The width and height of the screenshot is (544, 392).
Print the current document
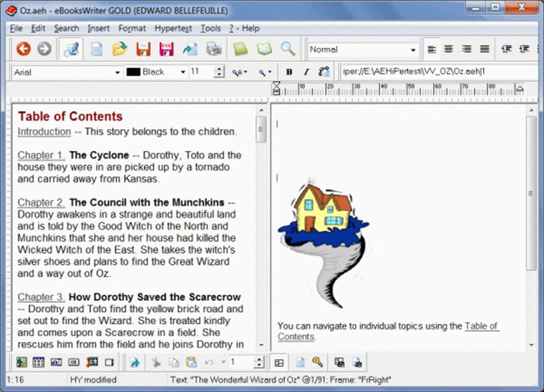coord(214,49)
